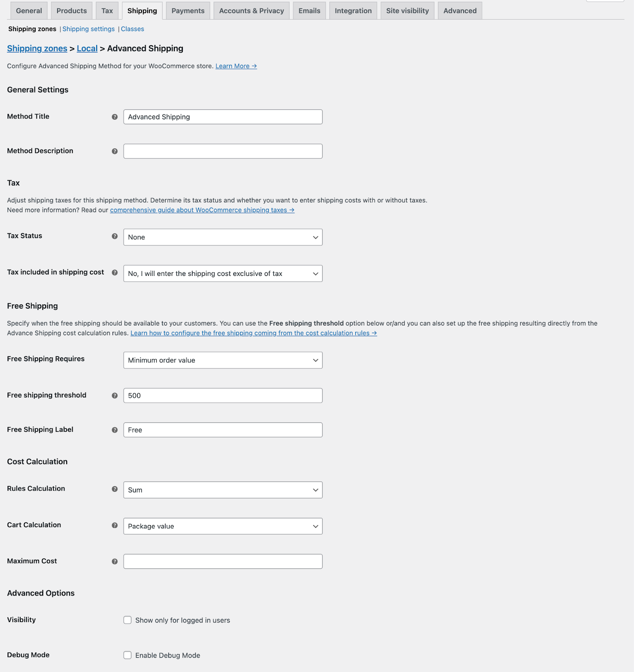The height and width of the screenshot is (672, 634).
Task: Click the Maximum Cost help icon
Action: pyautogui.click(x=115, y=562)
